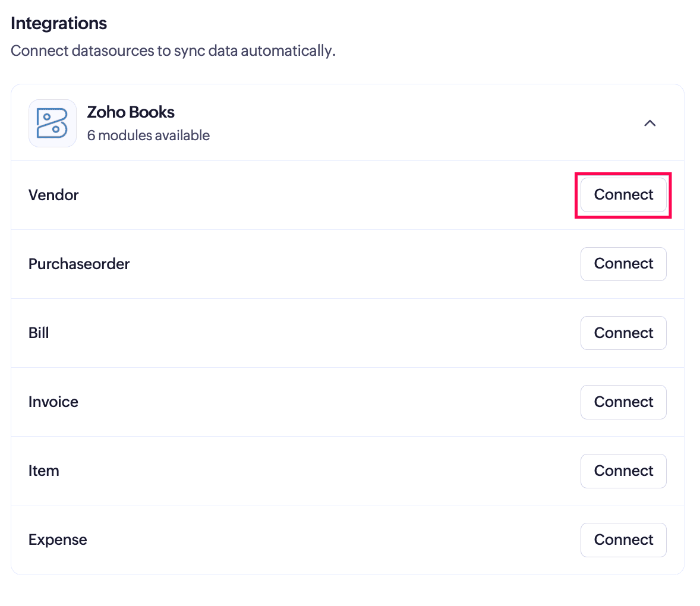The image size is (700, 606).
Task: Click the '6 modules available' subtitle
Action: (x=148, y=135)
